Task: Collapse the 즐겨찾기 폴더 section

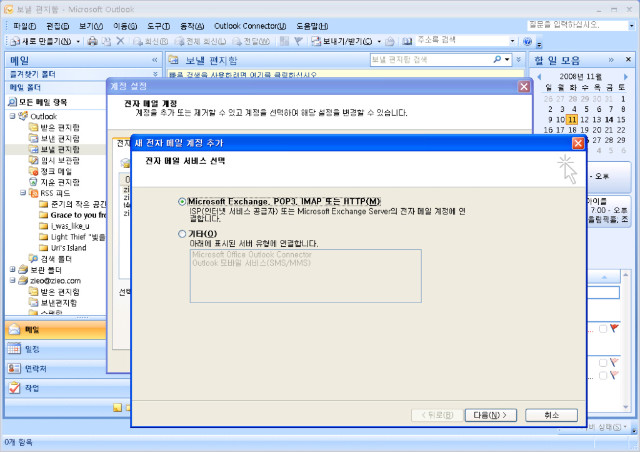Action: (155, 74)
